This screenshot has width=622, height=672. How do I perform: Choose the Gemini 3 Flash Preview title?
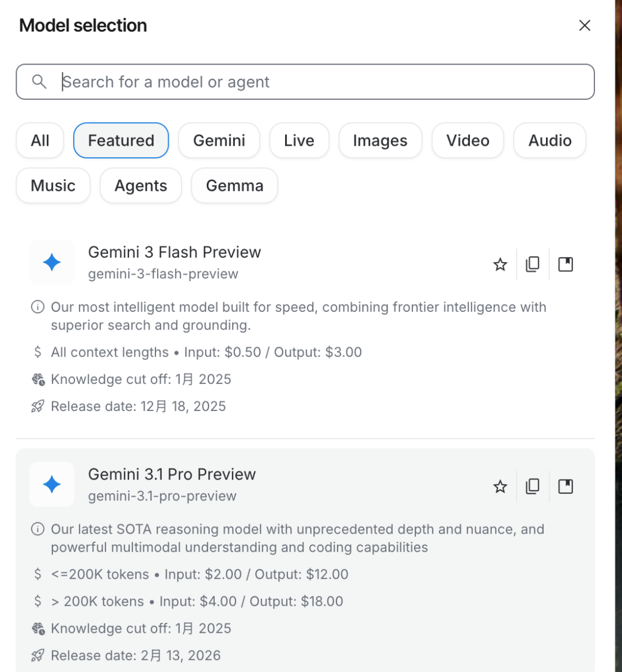click(175, 252)
